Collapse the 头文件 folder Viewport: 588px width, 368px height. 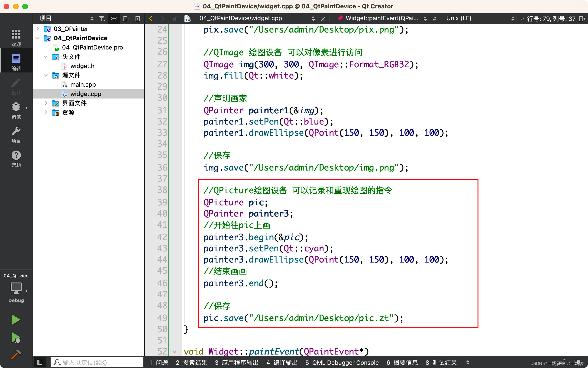point(46,57)
